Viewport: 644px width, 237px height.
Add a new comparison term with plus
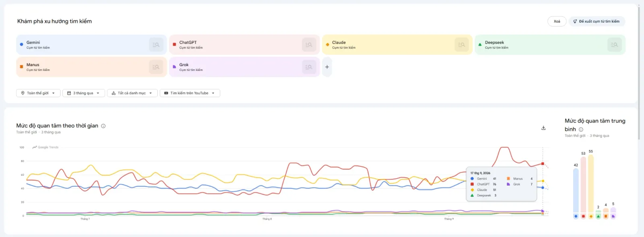coord(327,67)
